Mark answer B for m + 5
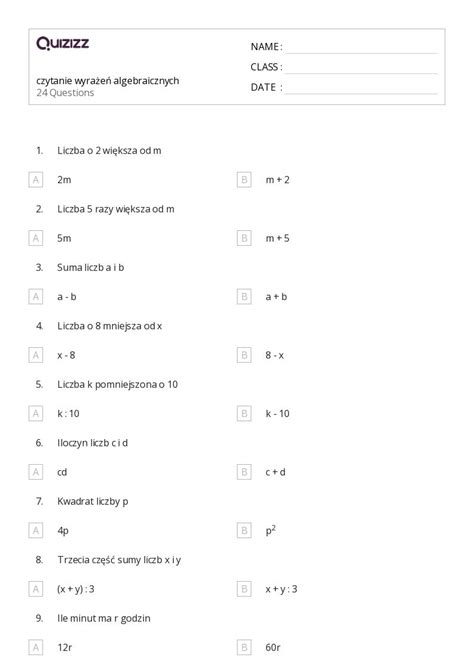This screenshot has height=670, width=474. coord(244,238)
